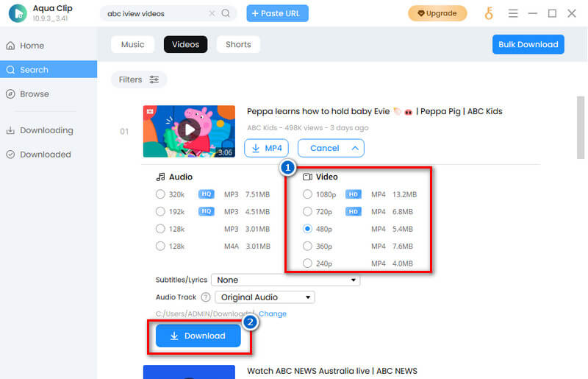
Task: Open the hamburger menu icon
Action: tap(512, 13)
